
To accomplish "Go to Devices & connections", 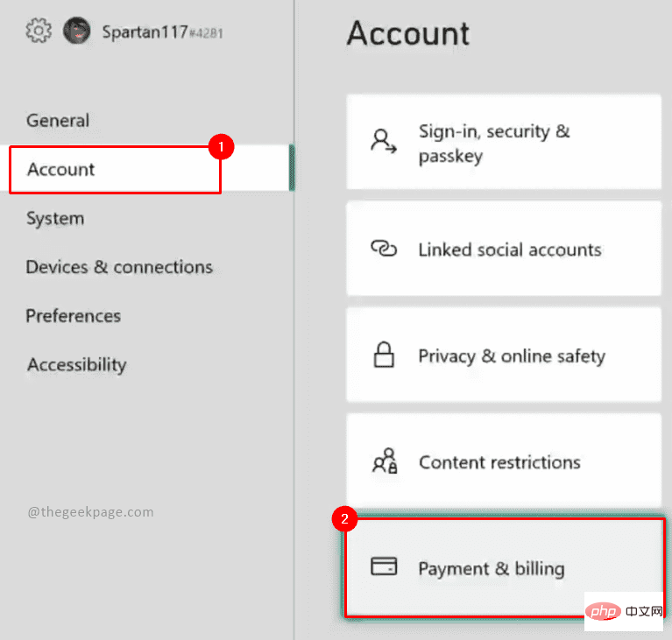I will (119, 267).
